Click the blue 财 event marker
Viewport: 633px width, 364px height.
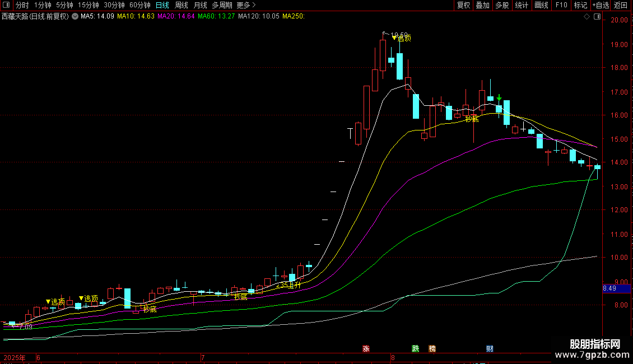[490, 349]
